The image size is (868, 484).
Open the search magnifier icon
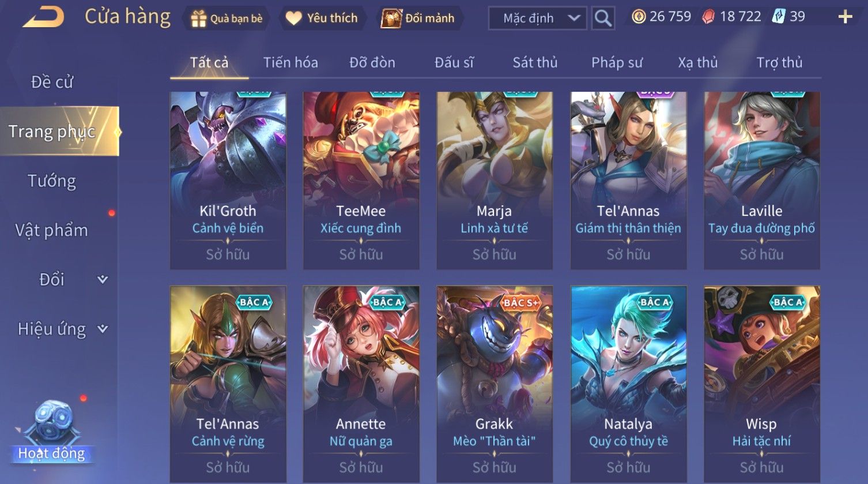pos(603,18)
